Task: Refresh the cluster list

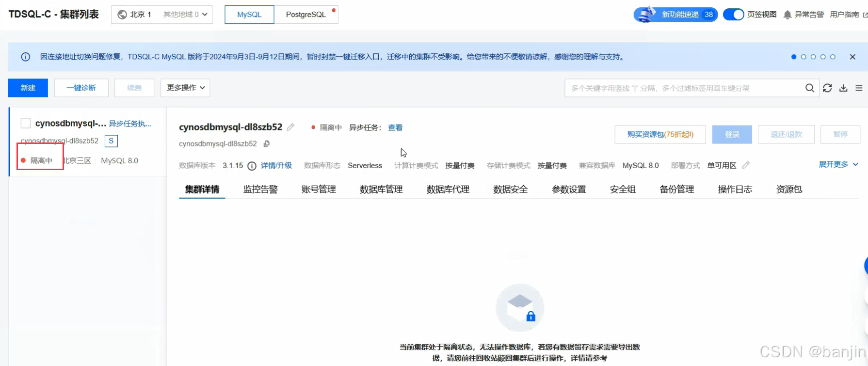Action: (x=827, y=88)
